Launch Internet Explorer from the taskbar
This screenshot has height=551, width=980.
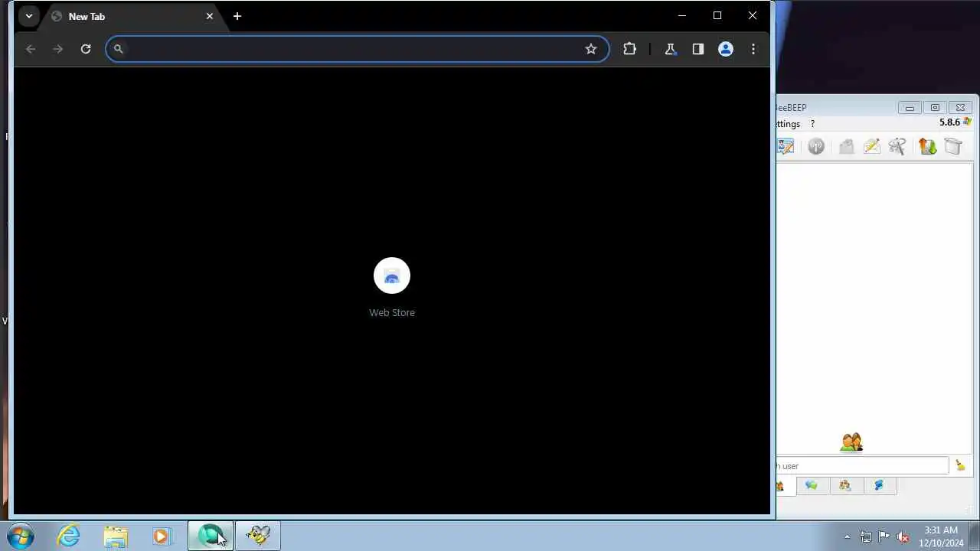click(69, 536)
